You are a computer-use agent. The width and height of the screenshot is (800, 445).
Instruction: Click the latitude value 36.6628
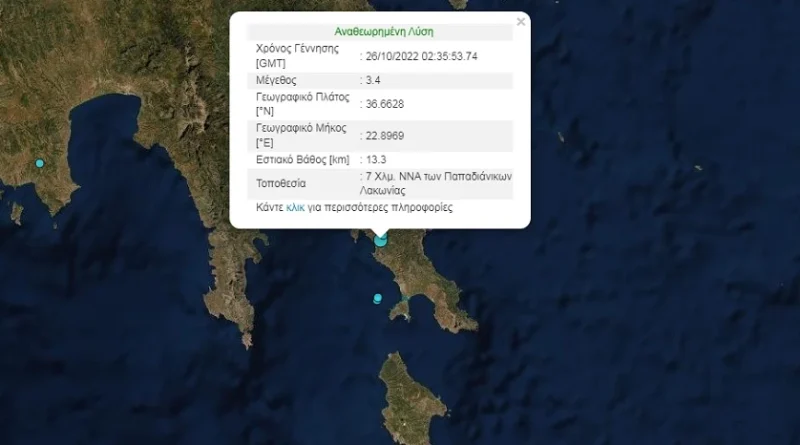tap(384, 103)
